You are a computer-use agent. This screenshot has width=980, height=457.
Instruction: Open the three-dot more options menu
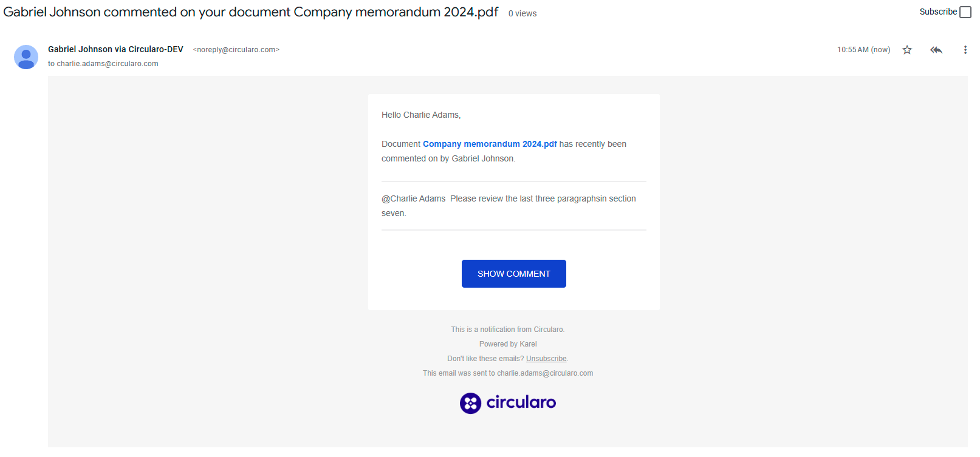[x=965, y=50]
